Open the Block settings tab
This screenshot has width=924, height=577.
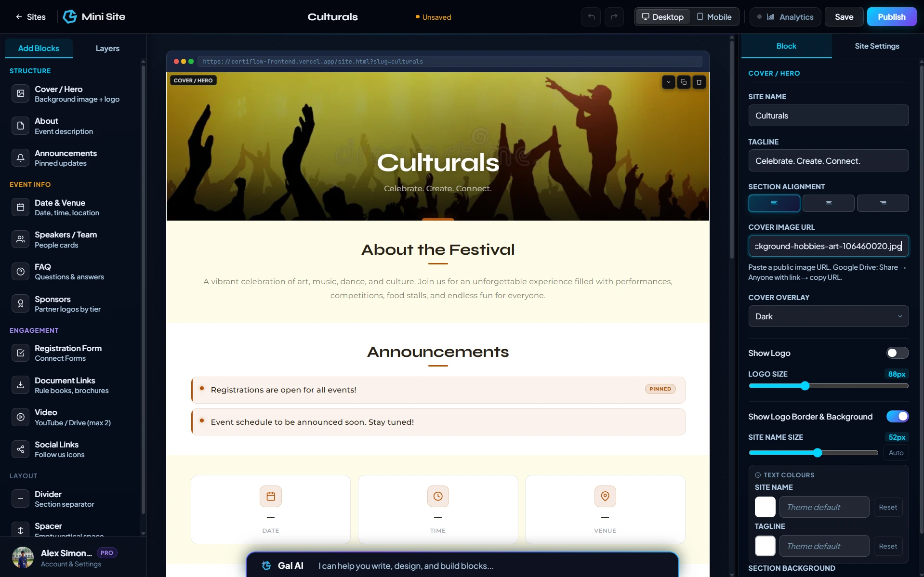click(786, 46)
